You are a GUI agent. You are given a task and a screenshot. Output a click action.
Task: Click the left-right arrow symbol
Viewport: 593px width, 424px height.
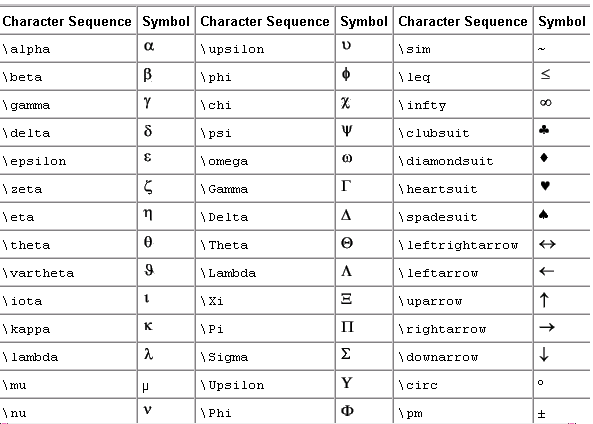coord(547,244)
